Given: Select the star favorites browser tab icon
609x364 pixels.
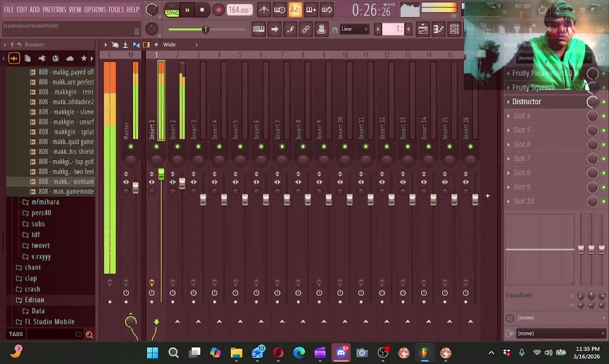Looking at the screenshot, I should coord(84,59).
